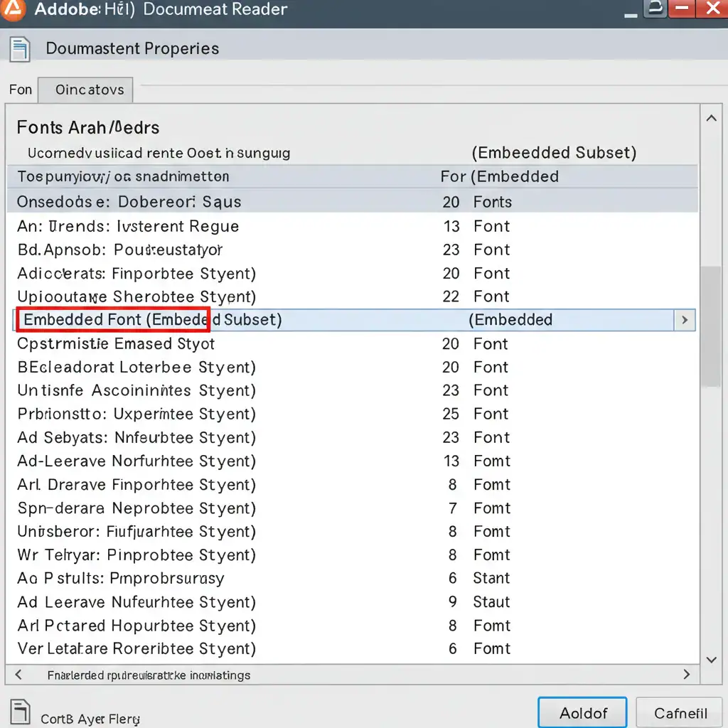Select the Onsedods e: Dobereor: Saus row
Viewport: 728px width, 728px height.
[x=353, y=201]
